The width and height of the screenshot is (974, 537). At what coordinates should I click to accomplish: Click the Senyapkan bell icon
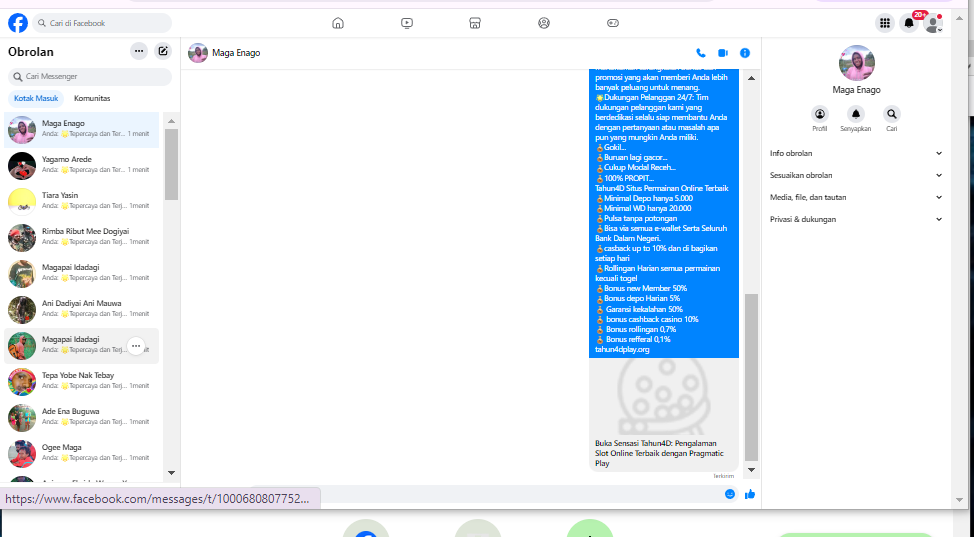(x=856, y=114)
